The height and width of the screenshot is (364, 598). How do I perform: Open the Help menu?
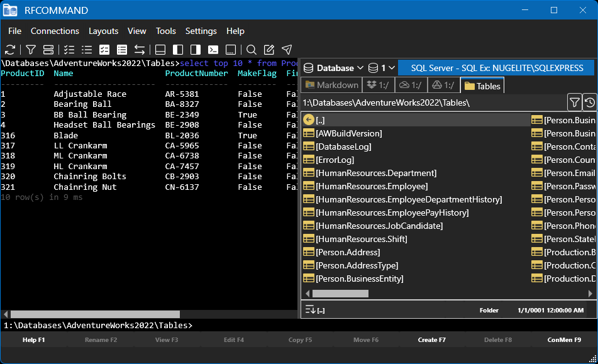(x=235, y=31)
